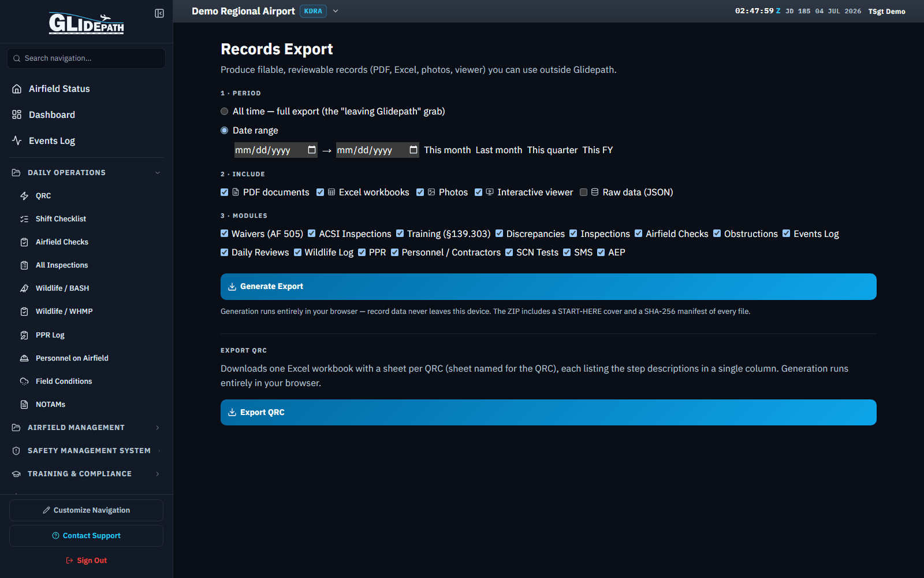The image size is (924, 578).
Task: Click the TSgt Demo user label
Action: point(886,12)
